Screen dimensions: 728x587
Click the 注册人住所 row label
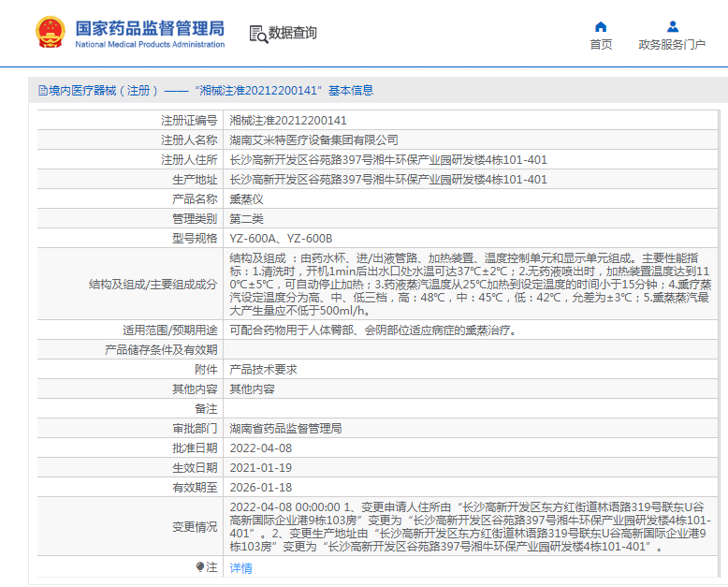coord(189,160)
